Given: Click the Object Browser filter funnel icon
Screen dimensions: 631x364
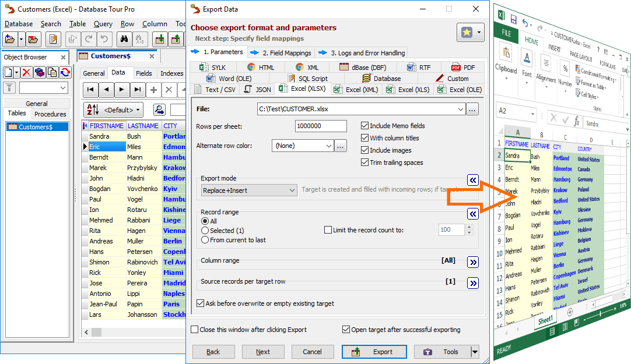Looking at the screenshot, I should coord(9,88).
